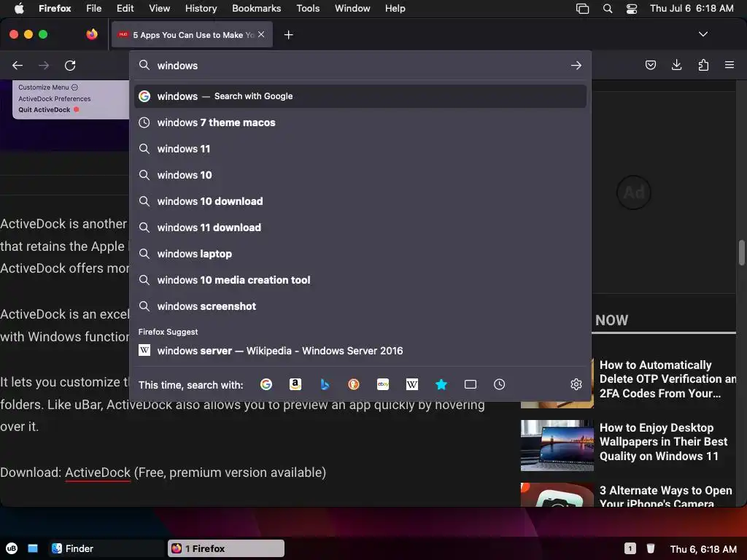Select 'windows laptop' suggestion
Image resolution: width=747 pixels, height=560 pixels.
click(360, 253)
